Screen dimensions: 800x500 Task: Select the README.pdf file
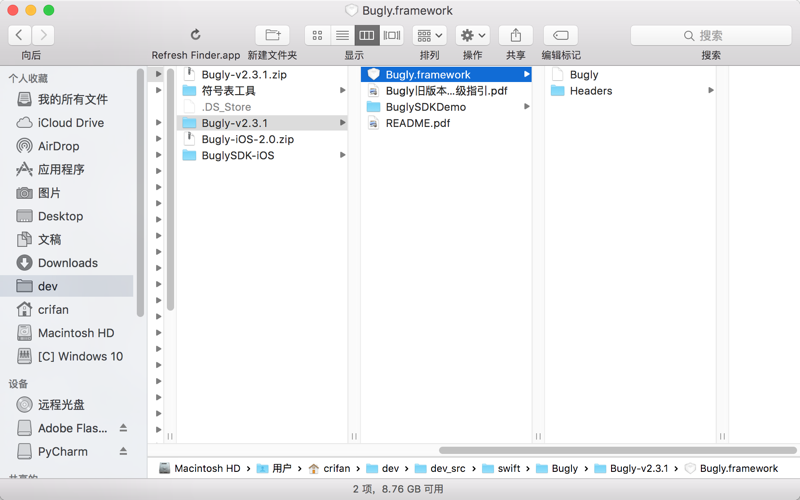446,123
